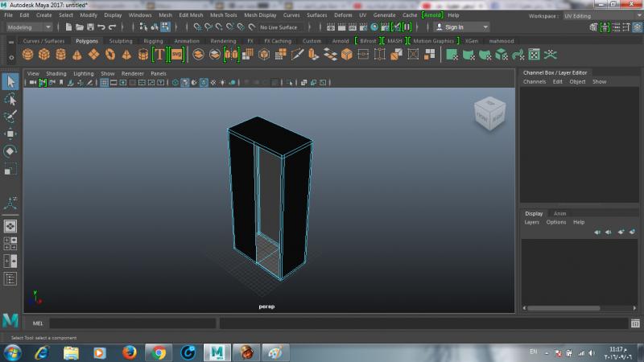Open the Mesh Tools menu
Viewport: 644px width, 362px height.
point(223,15)
